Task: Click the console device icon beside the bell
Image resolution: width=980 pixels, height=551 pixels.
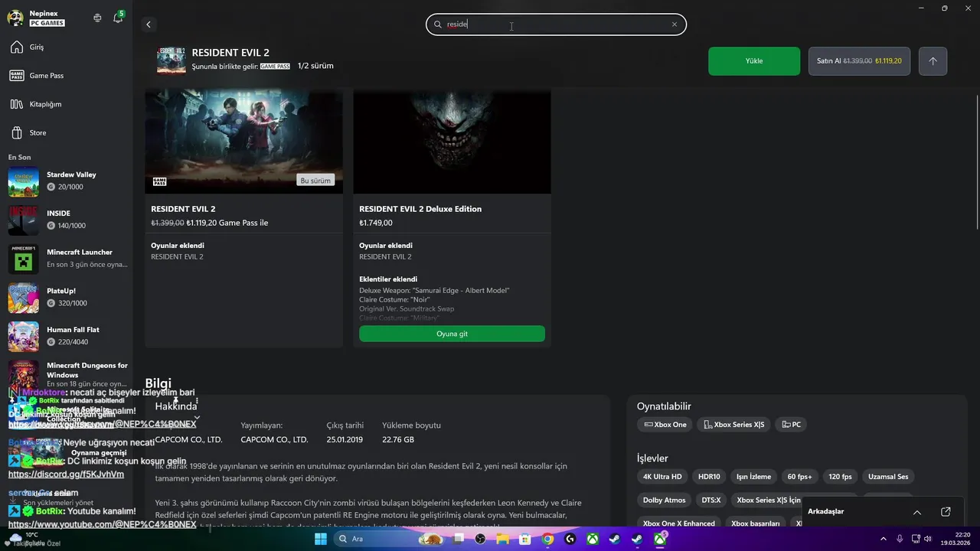Action: (97, 18)
